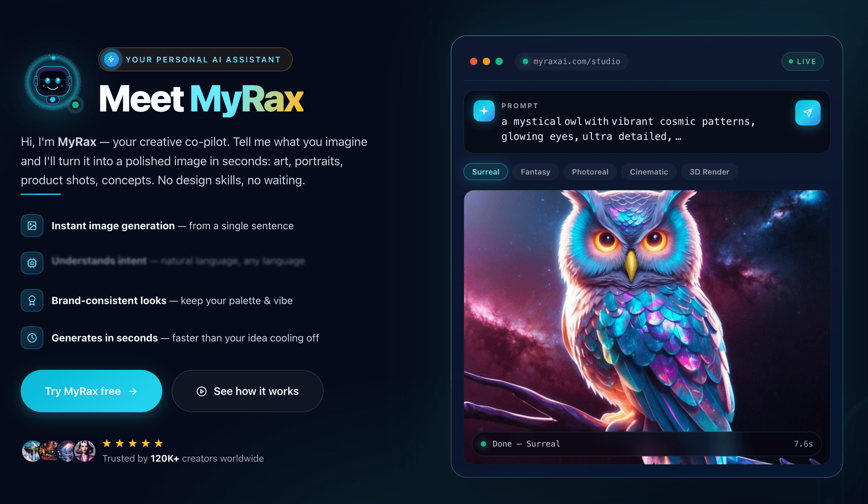Click the LIVE status badge
This screenshot has width=868, height=504.
pyautogui.click(x=802, y=61)
